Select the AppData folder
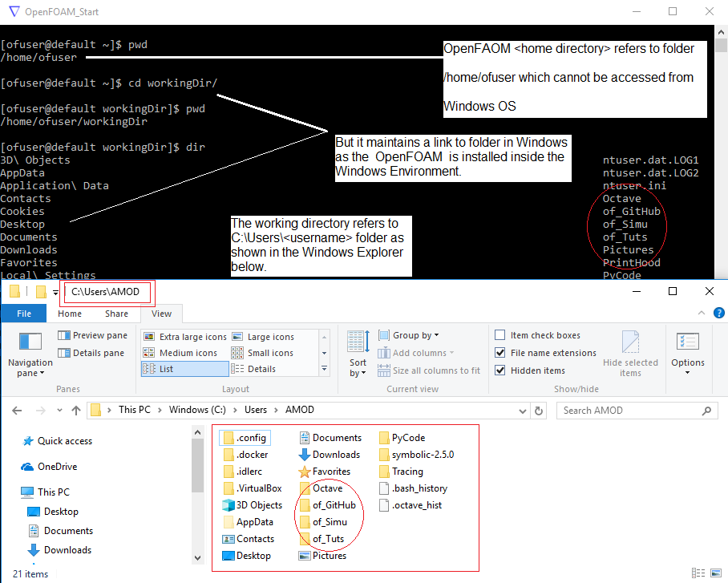Image resolution: width=728 pixels, height=583 pixels. (x=249, y=522)
